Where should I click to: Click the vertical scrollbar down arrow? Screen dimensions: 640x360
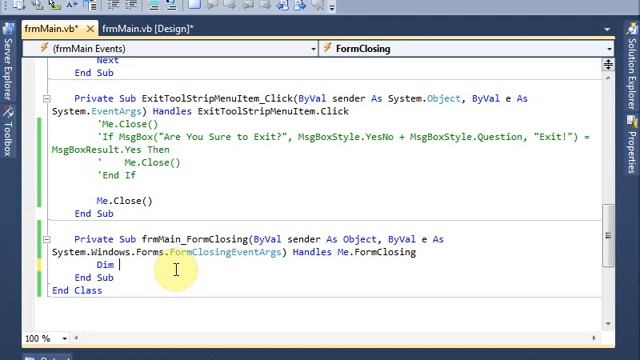[x=608, y=324]
